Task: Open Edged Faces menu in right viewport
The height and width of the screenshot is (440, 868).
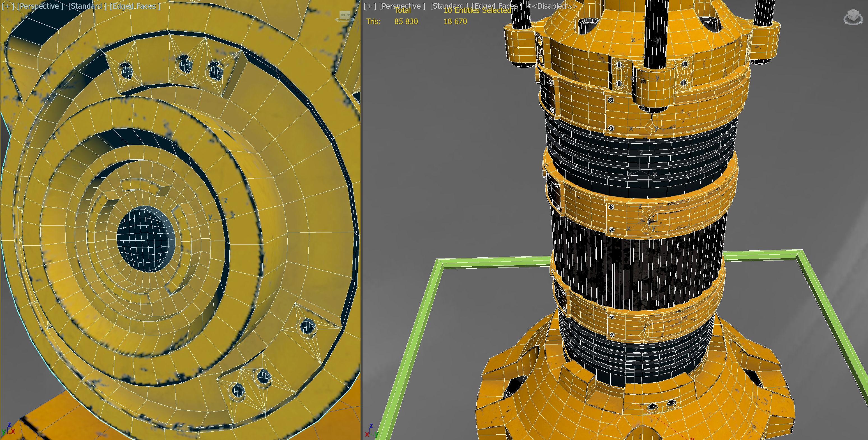Action: 497,6
